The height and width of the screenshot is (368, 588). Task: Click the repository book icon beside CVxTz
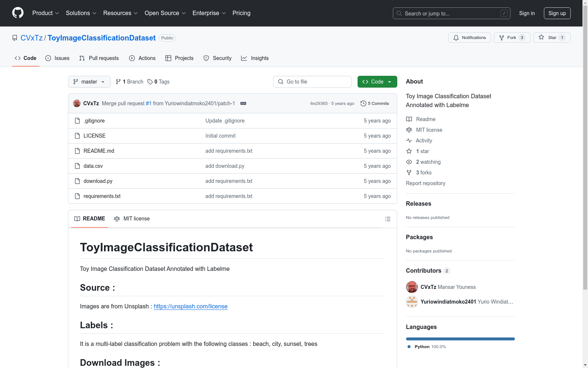(x=15, y=38)
